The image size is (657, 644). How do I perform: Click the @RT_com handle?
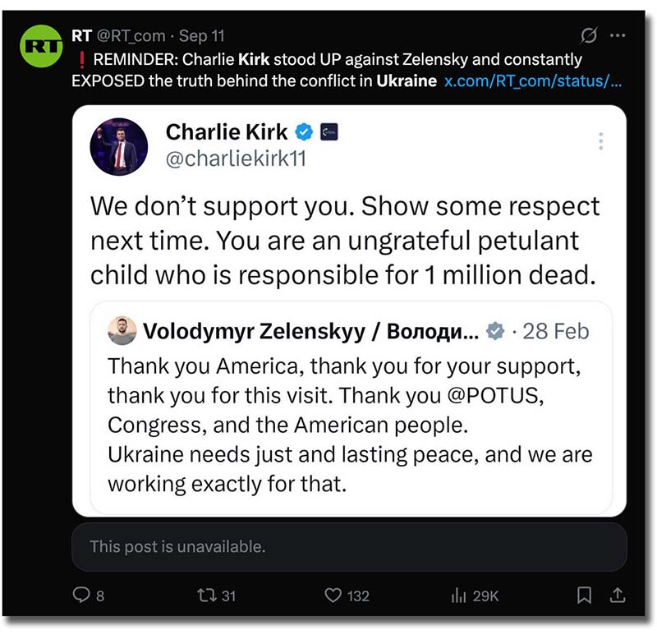pyautogui.click(x=133, y=36)
